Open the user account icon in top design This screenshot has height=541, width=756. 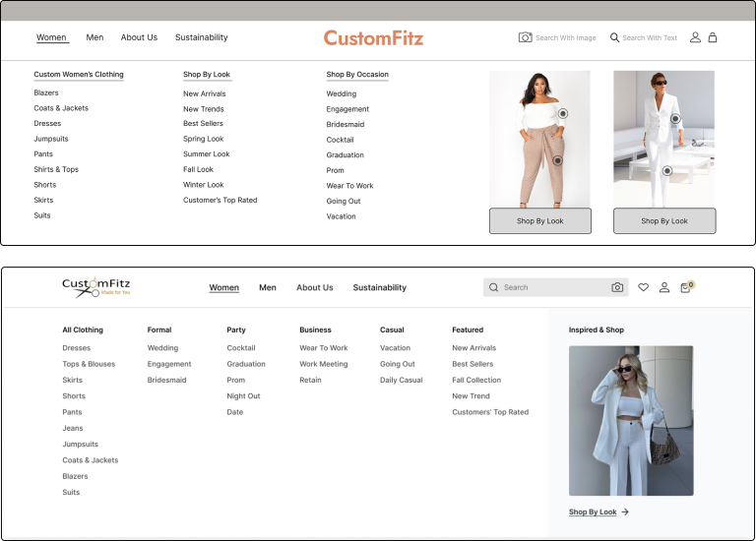pos(695,37)
